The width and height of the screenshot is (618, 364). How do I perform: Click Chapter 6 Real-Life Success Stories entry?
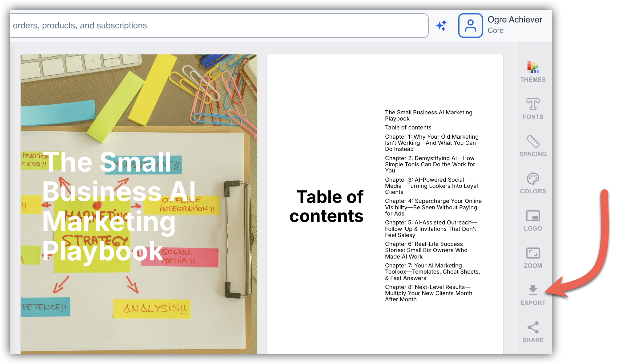point(426,250)
